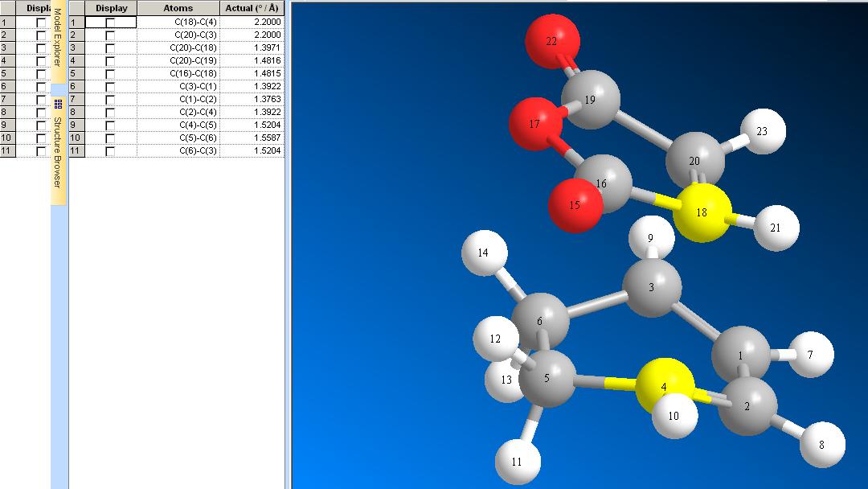
Task: Select hydrogen atom 11 in the model
Action: click(x=517, y=462)
